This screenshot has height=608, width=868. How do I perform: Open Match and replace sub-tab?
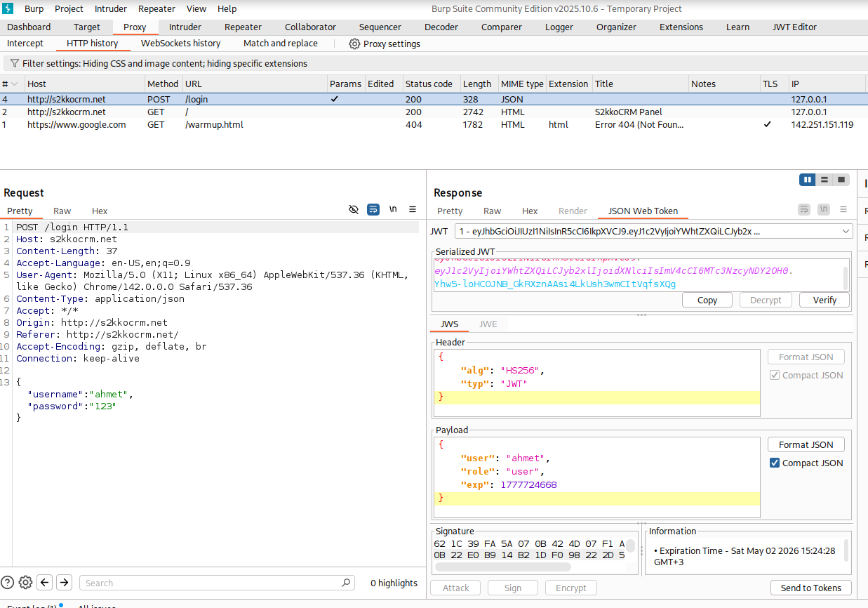pos(281,44)
